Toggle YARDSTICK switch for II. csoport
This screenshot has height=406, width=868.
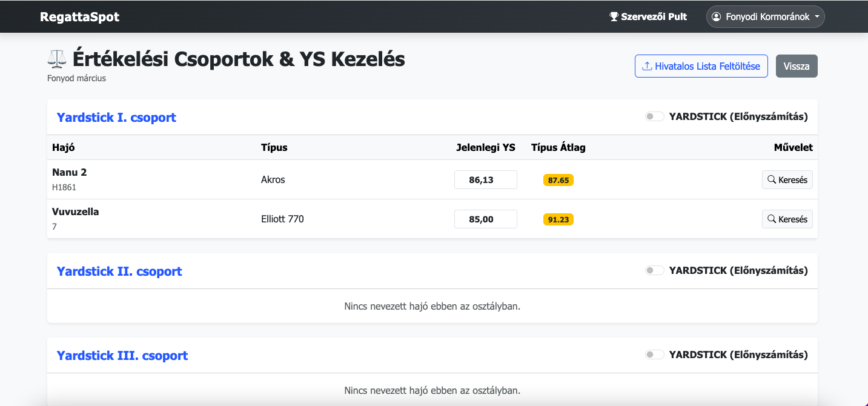click(x=654, y=270)
